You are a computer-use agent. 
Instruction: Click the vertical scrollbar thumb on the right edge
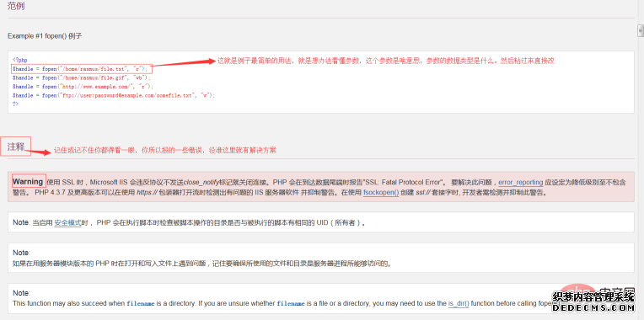coord(640,31)
